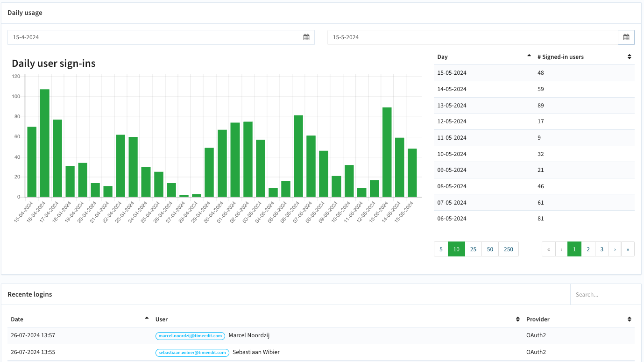Go to last page with » button
The width and height of the screenshot is (644, 362).
pyautogui.click(x=628, y=249)
